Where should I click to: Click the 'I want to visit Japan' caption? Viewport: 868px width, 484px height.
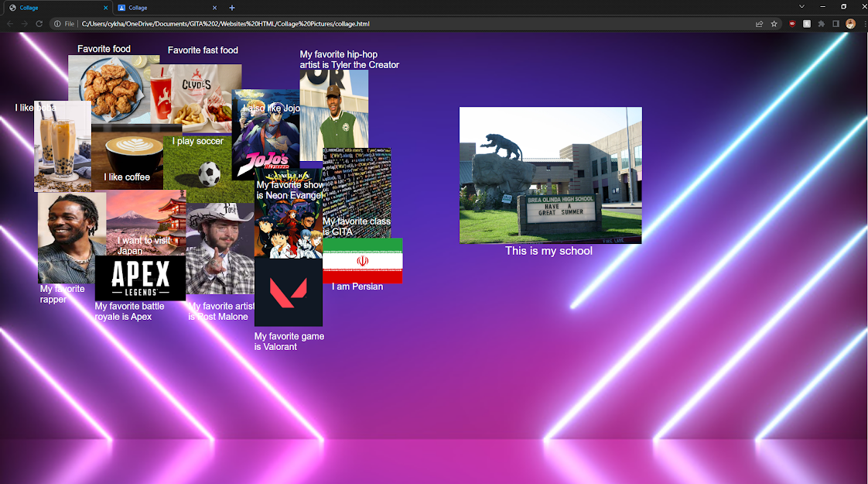tap(145, 245)
